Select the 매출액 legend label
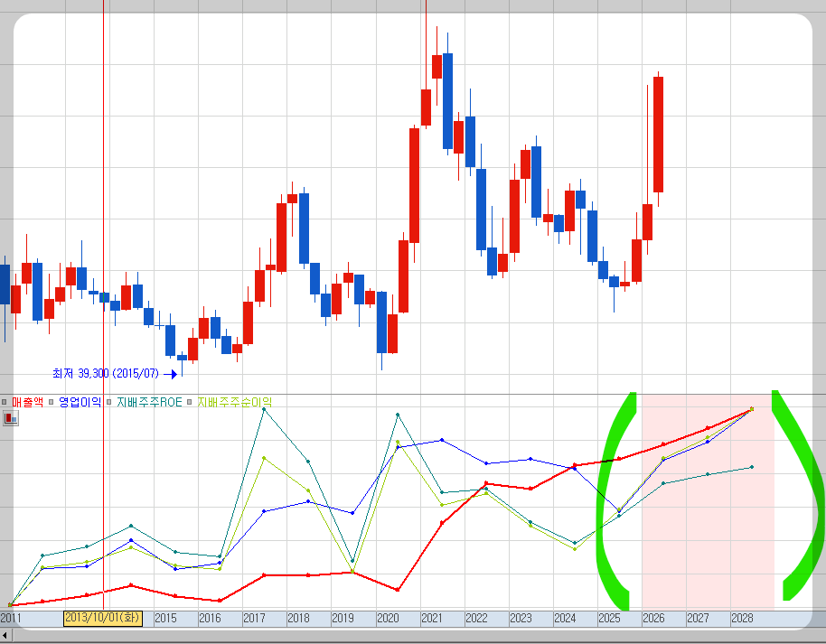826x644 pixels. click(27, 402)
